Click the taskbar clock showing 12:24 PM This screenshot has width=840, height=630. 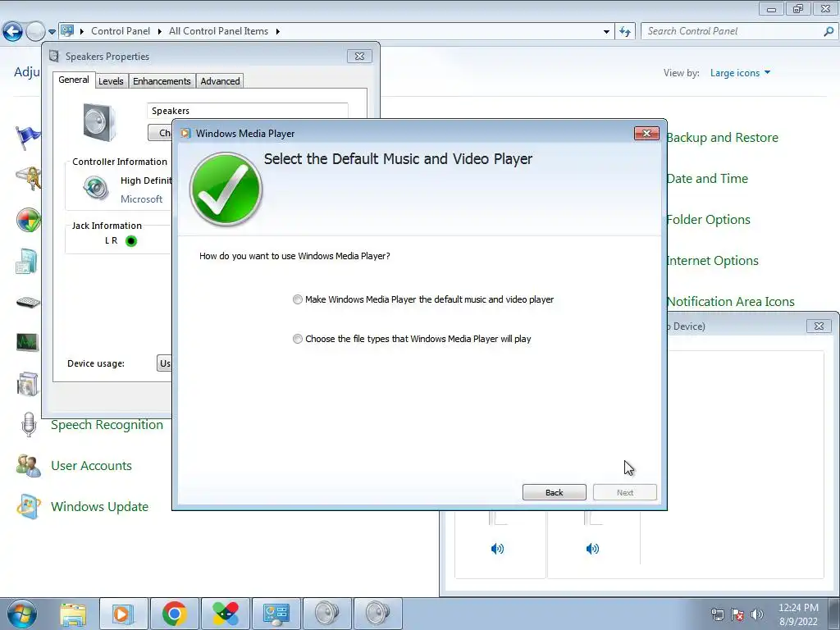pyautogui.click(x=798, y=614)
